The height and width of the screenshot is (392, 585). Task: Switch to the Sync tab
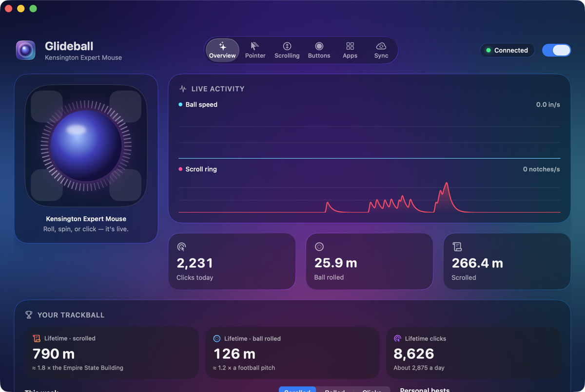(x=381, y=50)
